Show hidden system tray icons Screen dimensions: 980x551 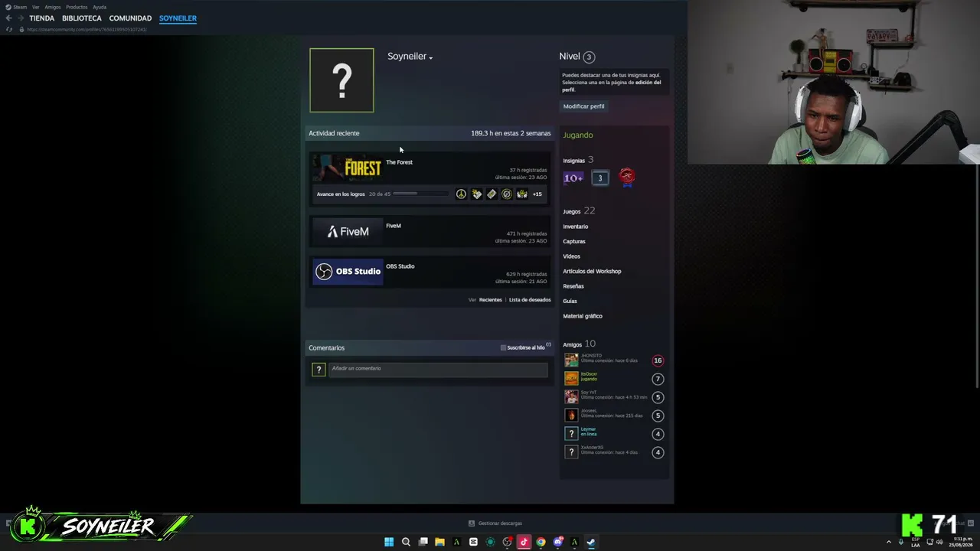pyautogui.click(x=889, y=542)
